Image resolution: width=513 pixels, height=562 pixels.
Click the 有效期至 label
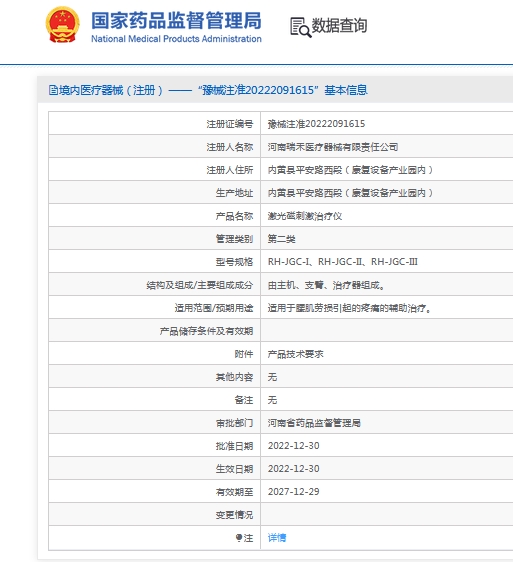click(x=234, y=492)
